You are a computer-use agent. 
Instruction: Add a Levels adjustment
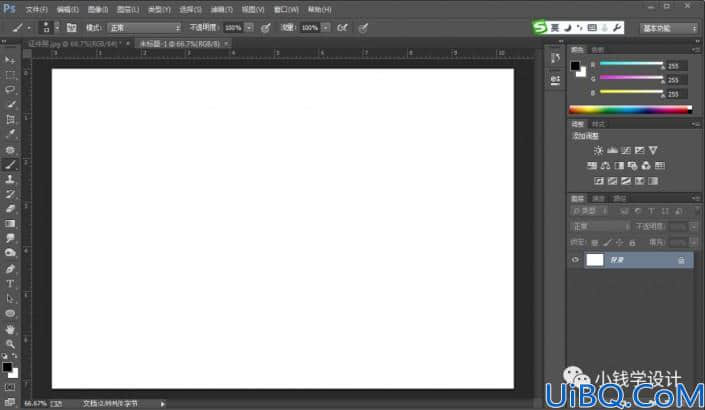tap(612, 150)
